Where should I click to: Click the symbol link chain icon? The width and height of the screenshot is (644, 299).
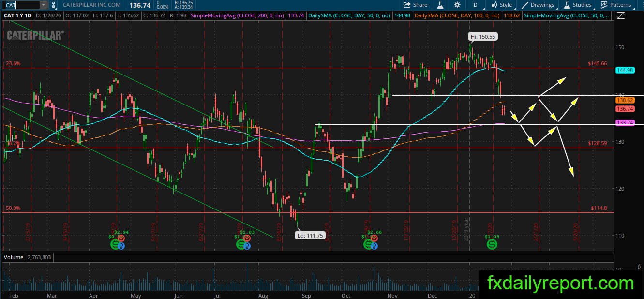(x=53, y=5)
